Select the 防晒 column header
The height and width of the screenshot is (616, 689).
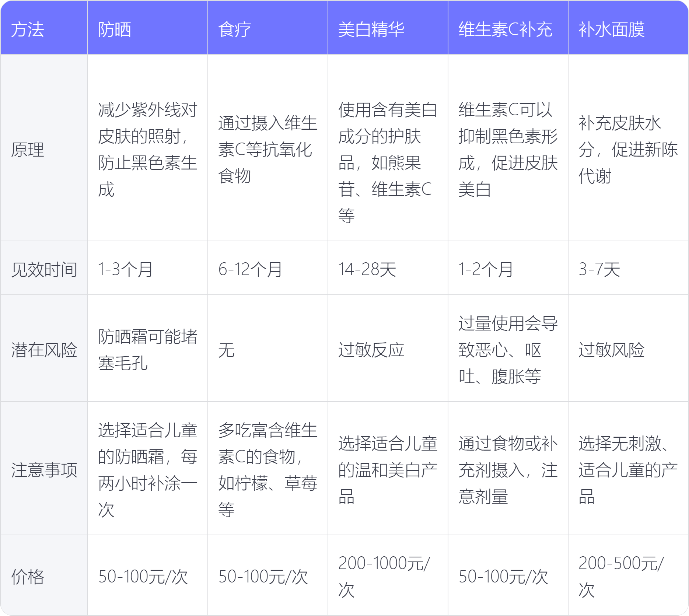pos(115,29)
